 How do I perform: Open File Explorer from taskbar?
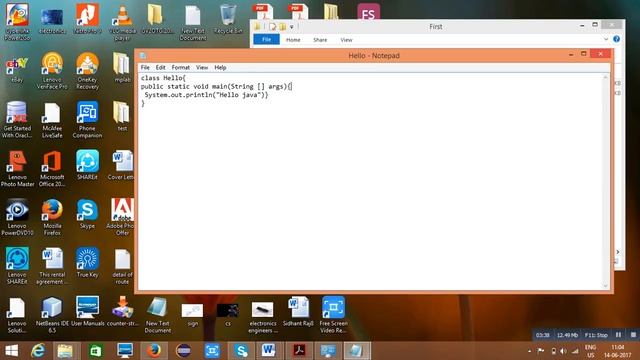pyautogui.click(x=65, y=351)
